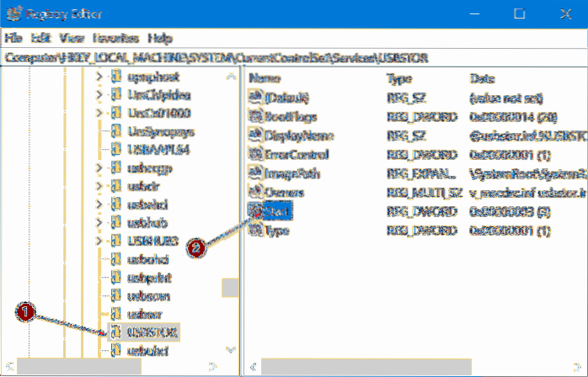Click the string value icon next to (Default)
Screen dimensions: 588x377
(x=255, y=98)
